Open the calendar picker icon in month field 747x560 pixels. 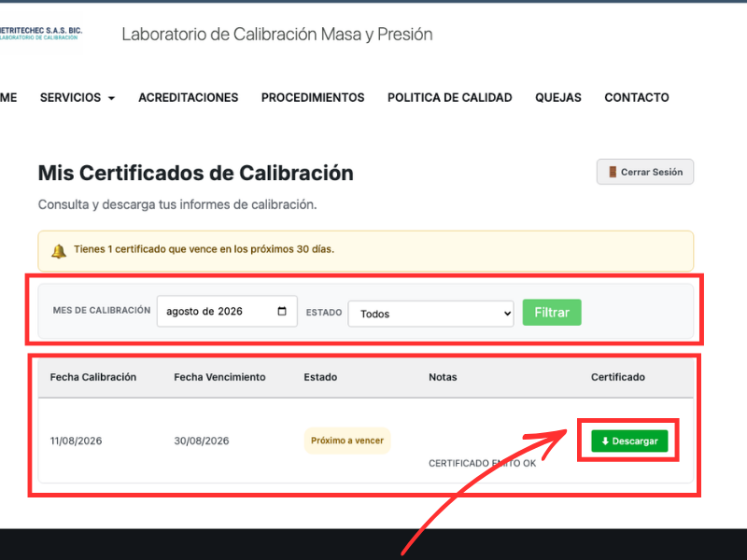(282, 311)
